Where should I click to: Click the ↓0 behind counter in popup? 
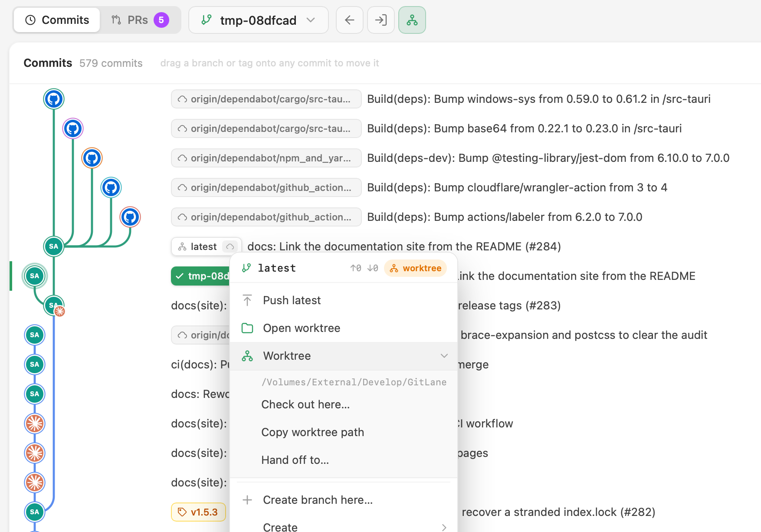point(373,268)
